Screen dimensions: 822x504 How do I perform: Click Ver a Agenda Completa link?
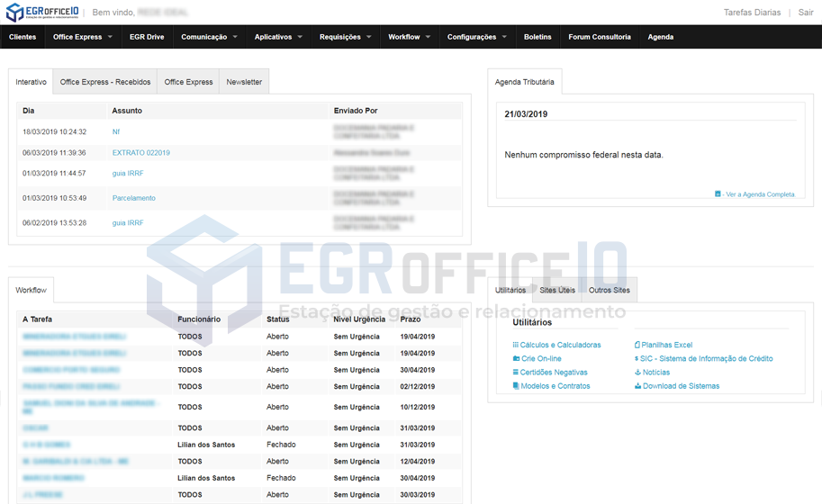coord(760,194)
